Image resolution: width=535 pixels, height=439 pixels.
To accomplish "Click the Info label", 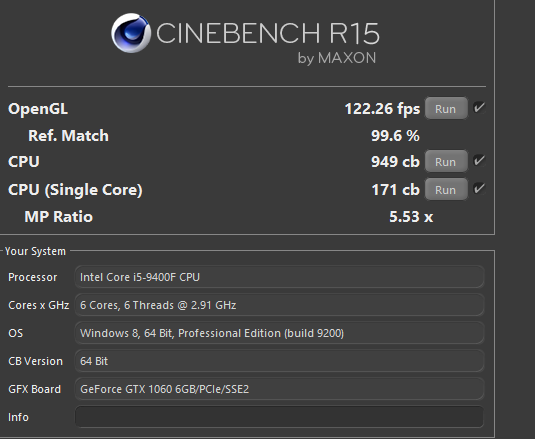I will click(18, 417).
